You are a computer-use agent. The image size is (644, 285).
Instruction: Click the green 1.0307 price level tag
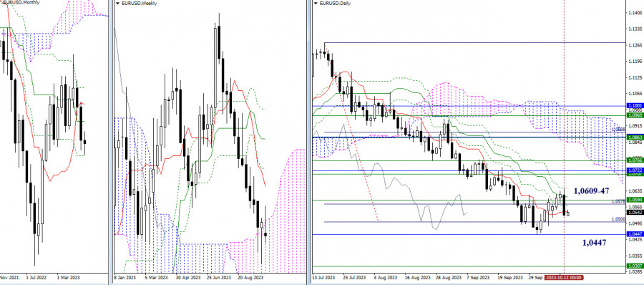click(635, 266)
